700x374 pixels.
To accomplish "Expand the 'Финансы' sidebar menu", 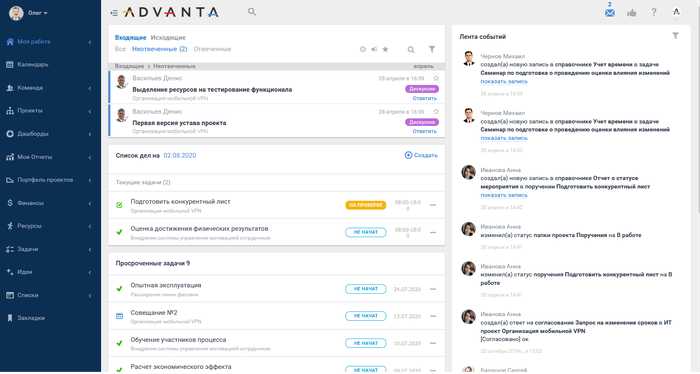I will point(50,203).
